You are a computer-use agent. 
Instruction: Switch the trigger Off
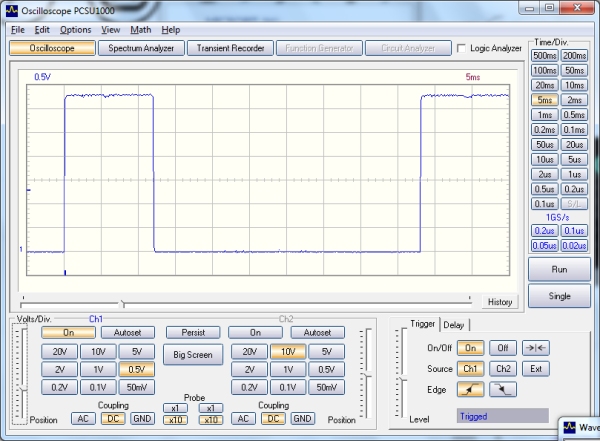[505, 347]
